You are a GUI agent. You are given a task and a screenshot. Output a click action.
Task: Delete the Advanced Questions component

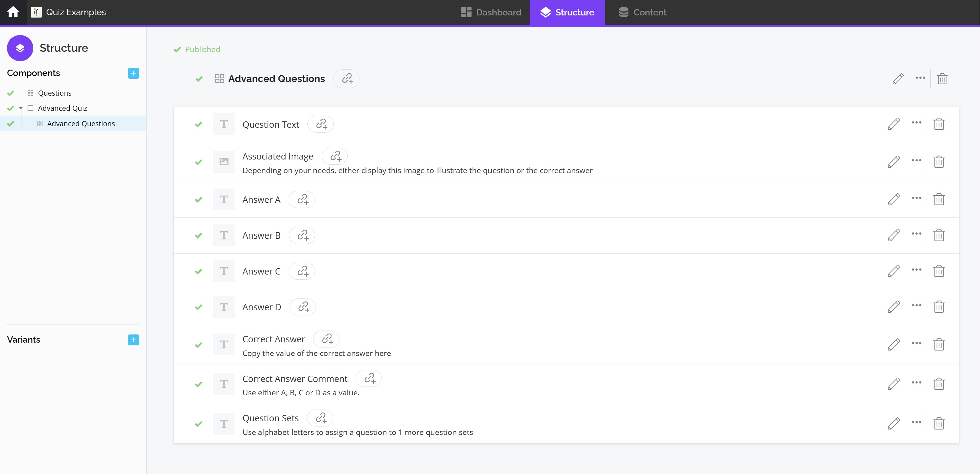click(x=942, y=79)
